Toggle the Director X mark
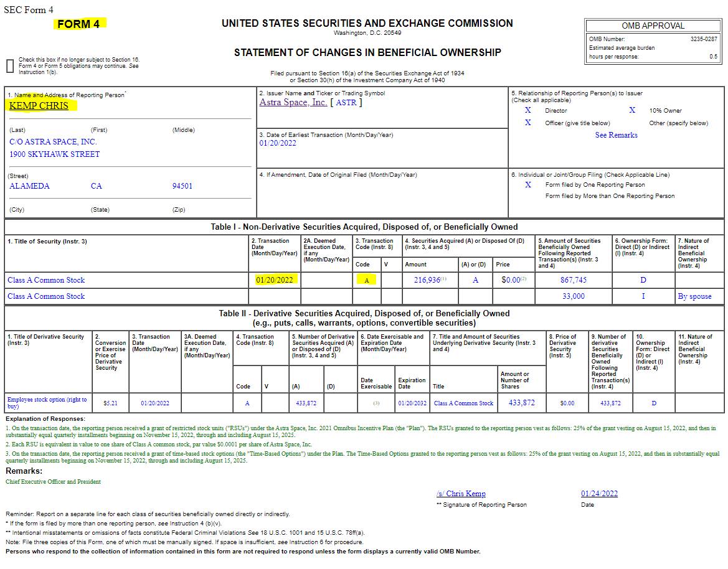Image resolution: width=728 pixels, height=569 pixels. pyautogui.click(x=528, y=110)
